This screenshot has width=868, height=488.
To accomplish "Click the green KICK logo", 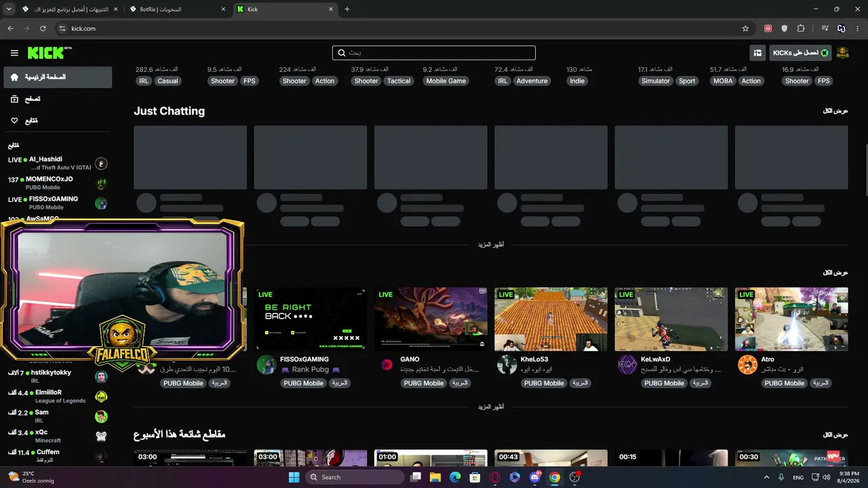I will (50, 53).
